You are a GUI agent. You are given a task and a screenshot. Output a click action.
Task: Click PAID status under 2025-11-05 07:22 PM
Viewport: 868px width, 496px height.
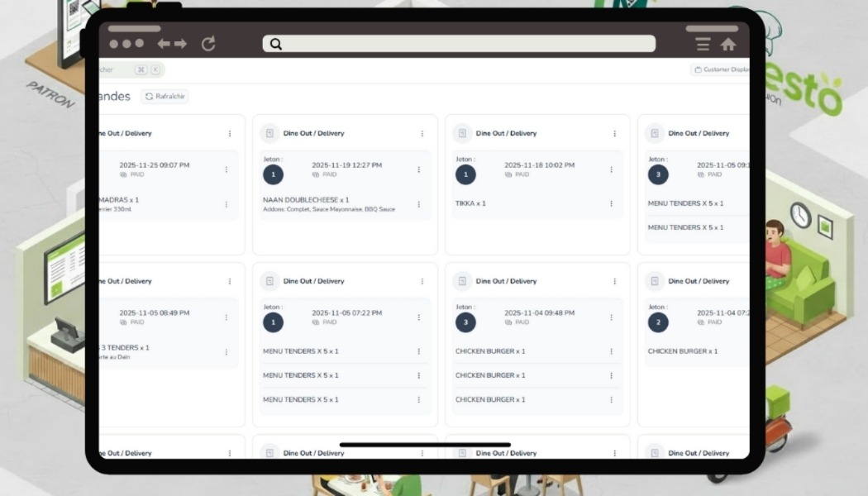(329, 322)
